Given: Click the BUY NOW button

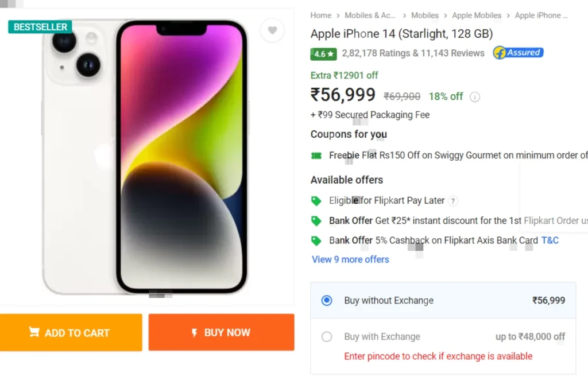Looking at the screenshot, I should click(x=221, y=332).
